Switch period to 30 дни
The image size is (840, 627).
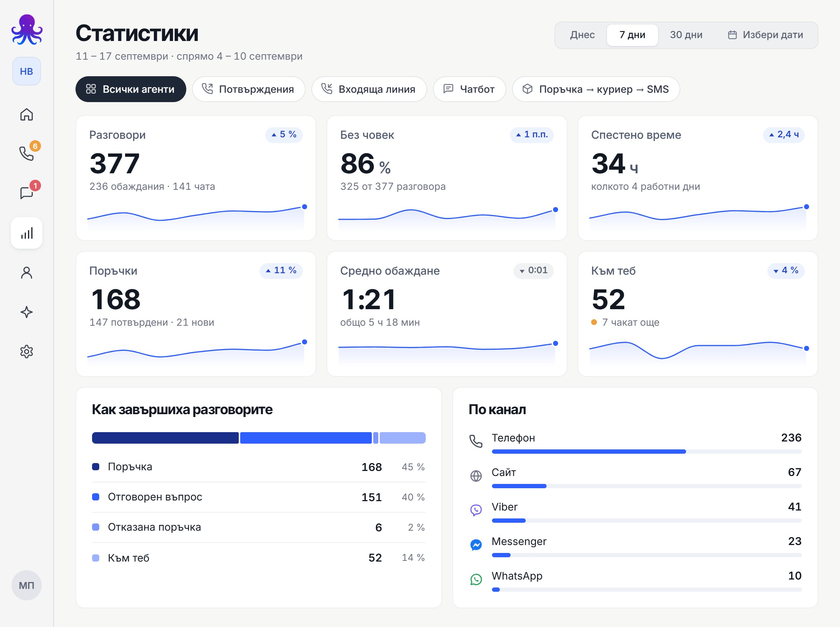(x=686, y=35)
